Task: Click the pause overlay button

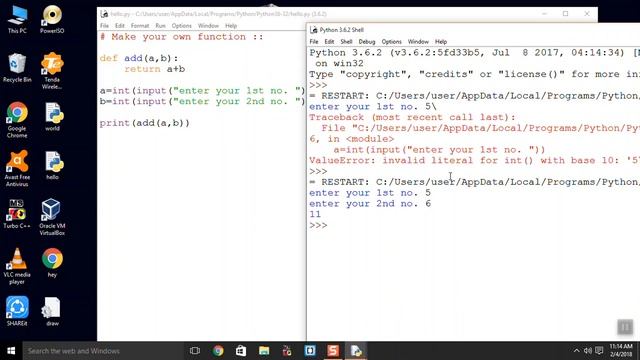Action: pyautogui.click(x=625, y=327)
